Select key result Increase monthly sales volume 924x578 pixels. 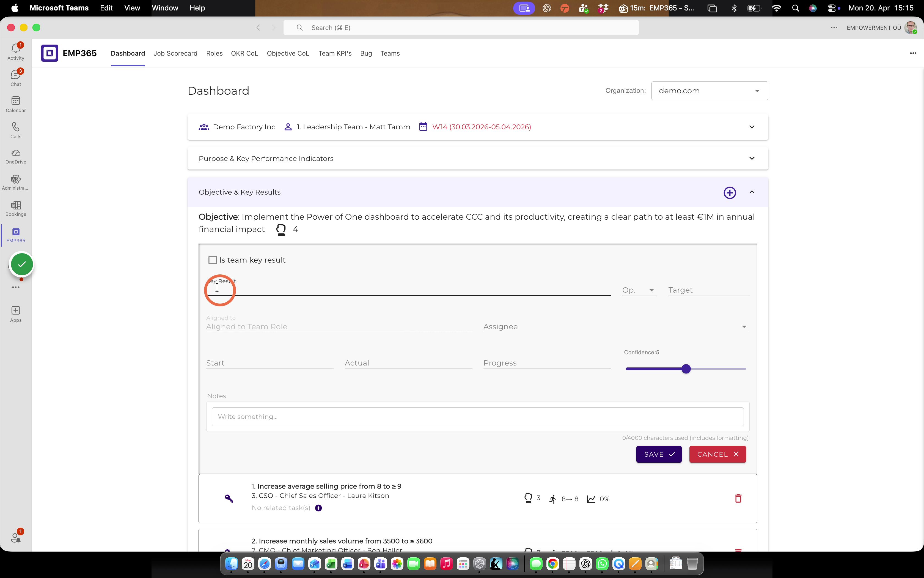tap(342, 541)
